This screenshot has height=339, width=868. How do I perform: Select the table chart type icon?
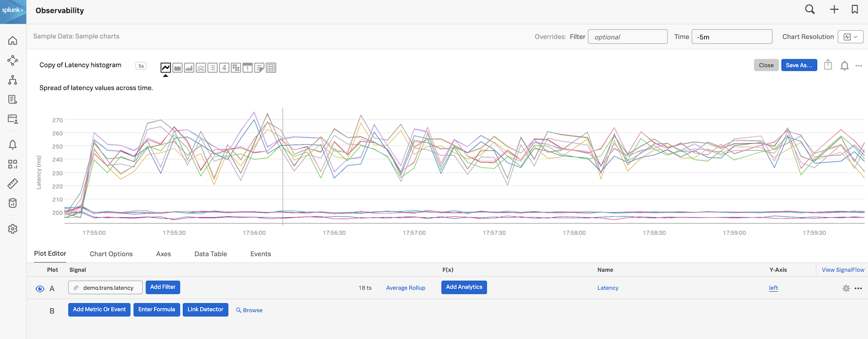click(x=271, y=68)
